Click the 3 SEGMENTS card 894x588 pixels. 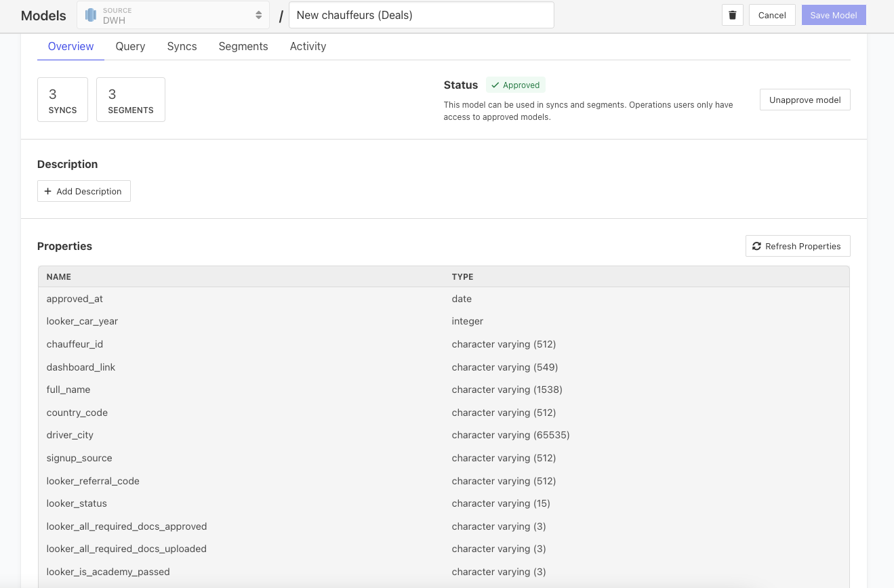(x=131, y=100)
